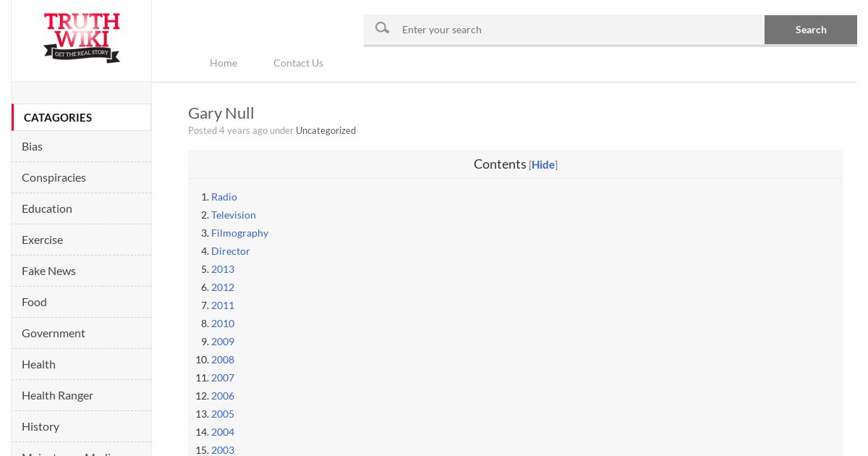Open the Fake News category
This screenshot has width=868, height=456.
[81, 271]
